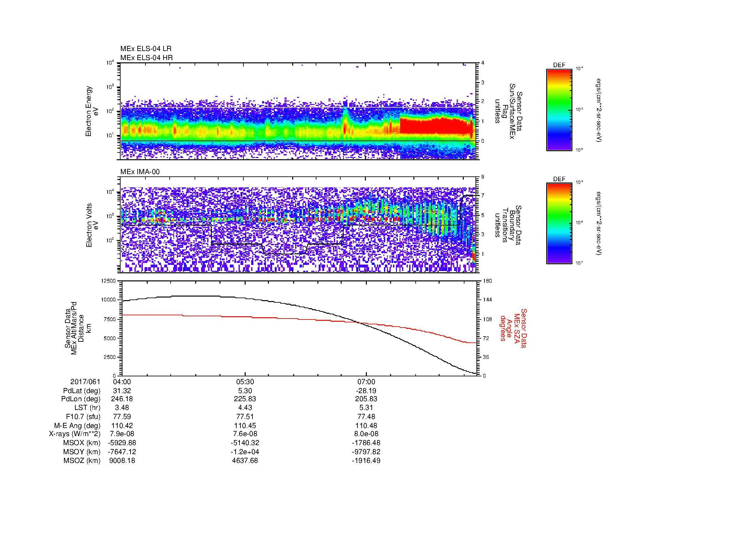Click the MSOZ value 4637.68
Image resolution: width=756 pixels, height=534 pixels.
(x=245, y=461)
